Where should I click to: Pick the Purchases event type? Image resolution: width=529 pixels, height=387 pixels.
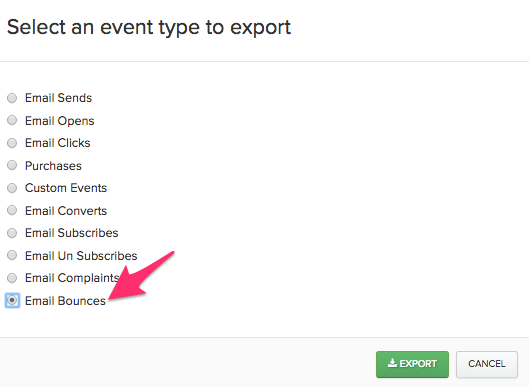click(x=12, y=165)
